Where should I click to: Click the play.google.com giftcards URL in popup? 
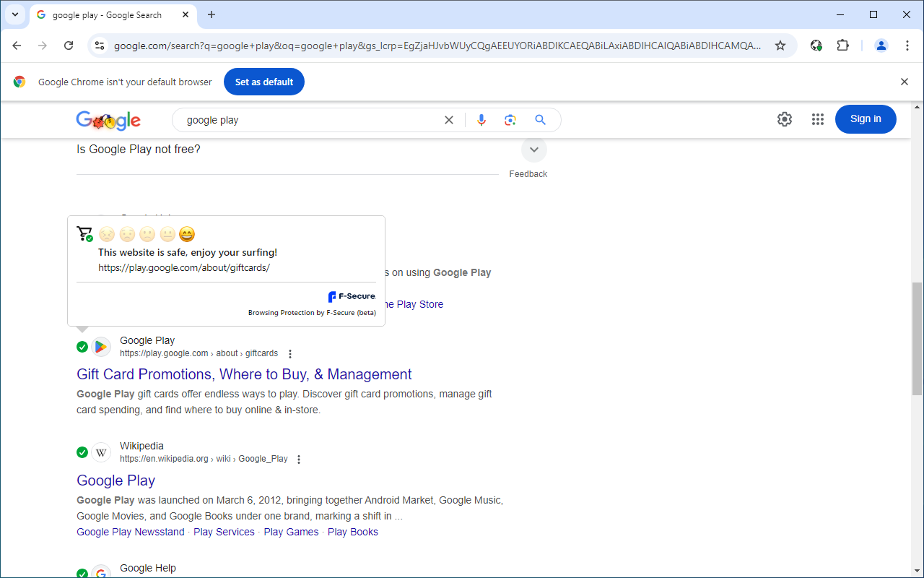[x=184, y=267]
